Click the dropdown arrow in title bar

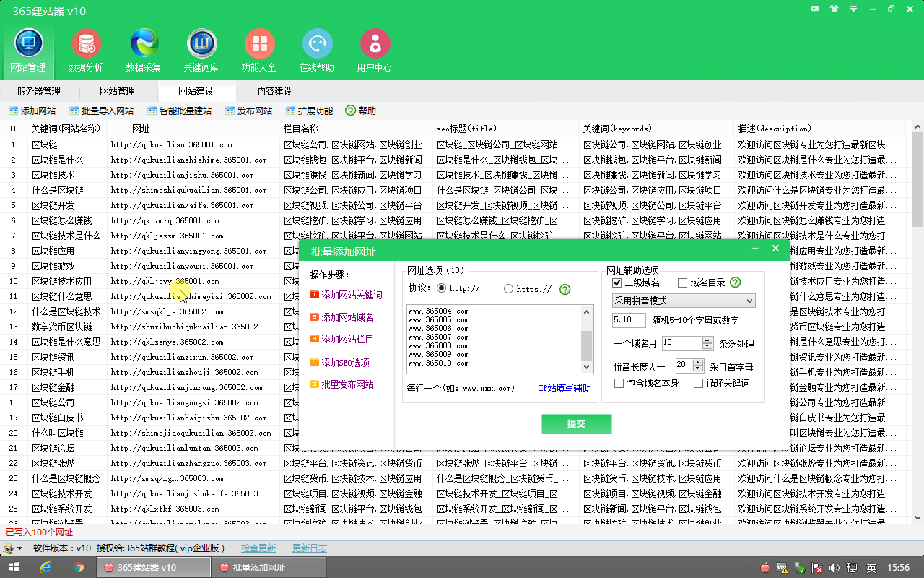coord(854,9)
